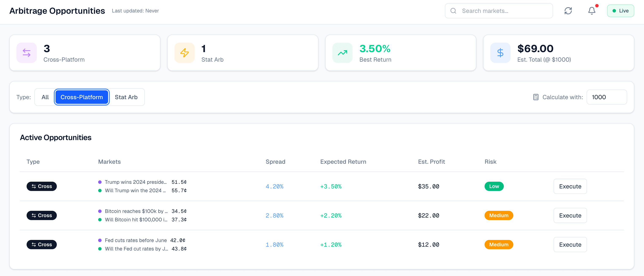Select the Stat Arb type filter
The image size is (644, 276).
point(126,97)
